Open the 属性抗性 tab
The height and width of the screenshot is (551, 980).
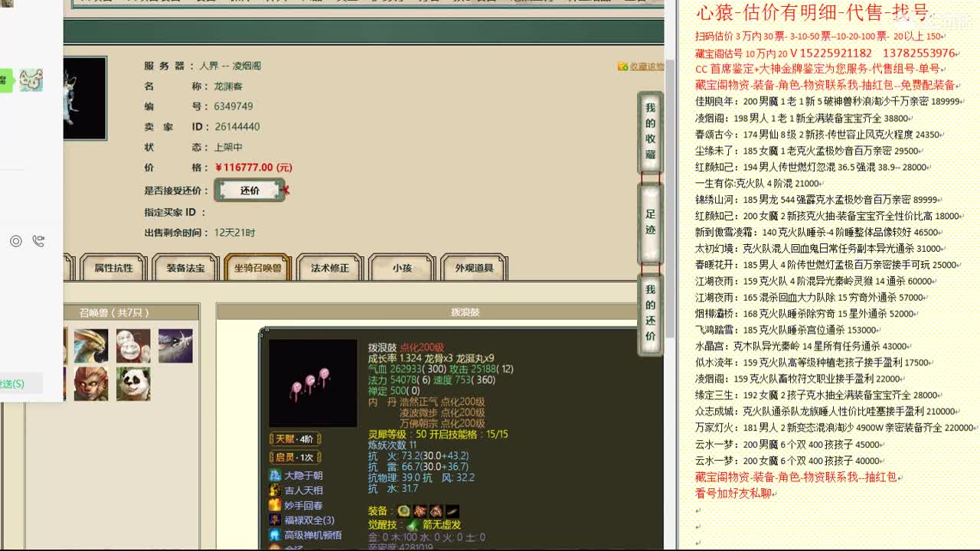(x=113, y=268)
